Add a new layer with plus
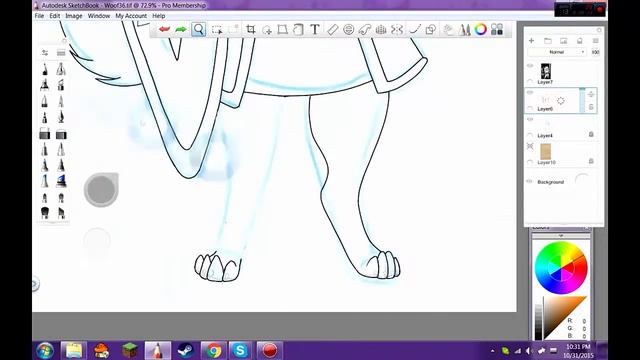The width and height of the screenshot is (640, 360). tap(531, 41)
